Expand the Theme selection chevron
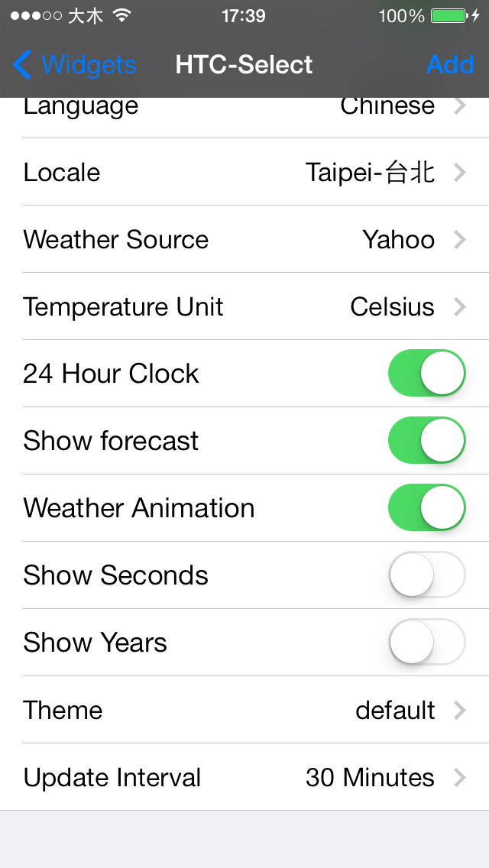This screenshot has width=489, height=868. [x=459, y=711]
